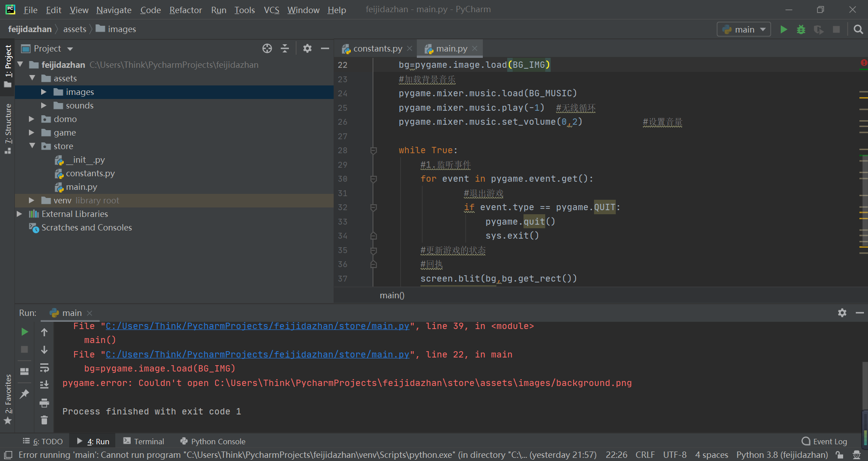The height and width of the screenshot is (461, 868).
Task: Click the Python 3.8 interpreter selector
Action: point(782,455)
